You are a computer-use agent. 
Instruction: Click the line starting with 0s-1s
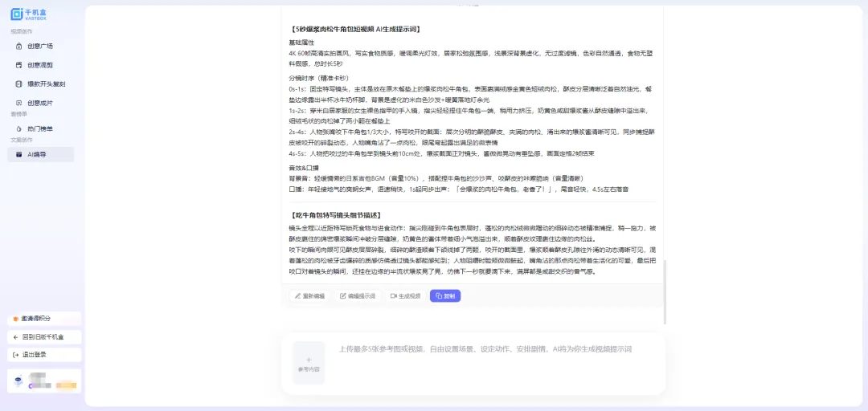click(x=470, y=94)
